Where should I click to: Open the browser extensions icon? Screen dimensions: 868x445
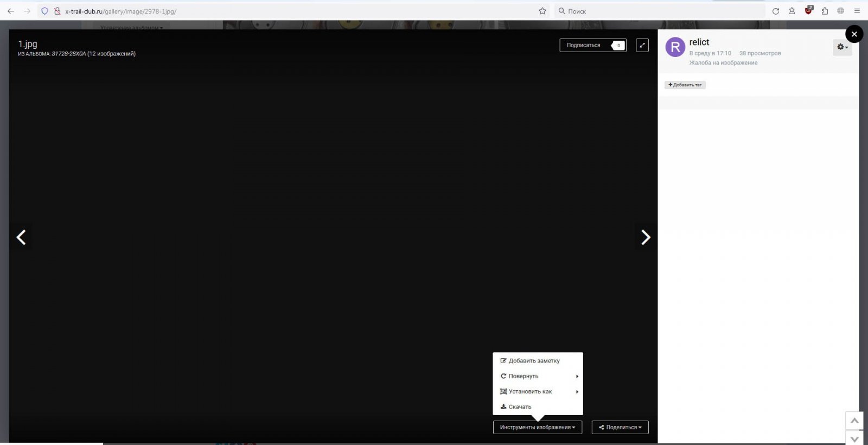pyautogui.click(x=825, y=11)
